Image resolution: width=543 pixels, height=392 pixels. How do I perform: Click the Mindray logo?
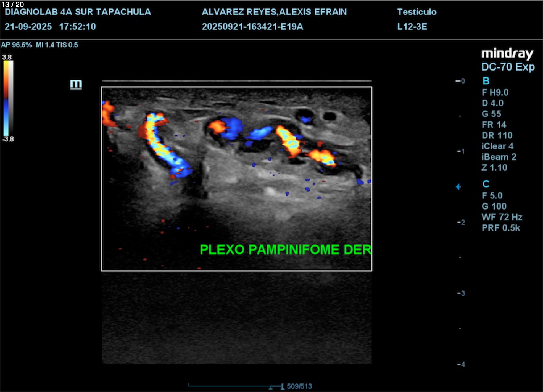[x=507, y=54]
